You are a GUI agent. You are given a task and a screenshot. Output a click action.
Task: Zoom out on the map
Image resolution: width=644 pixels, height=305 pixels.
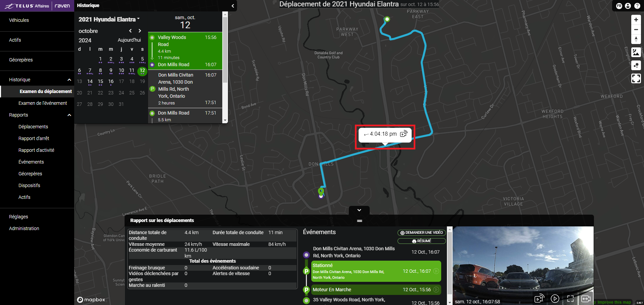(x=636, y=30)
